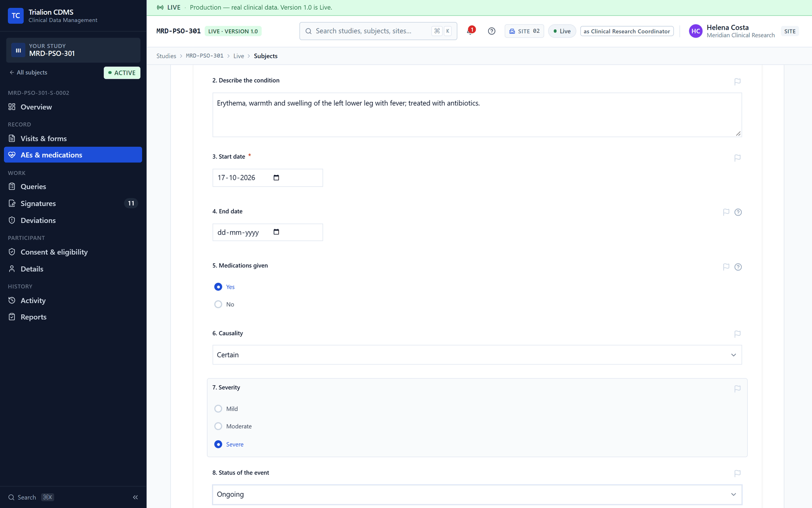812x508 pixels.
Task: Open the Causality dropdown
Action: 477,355
